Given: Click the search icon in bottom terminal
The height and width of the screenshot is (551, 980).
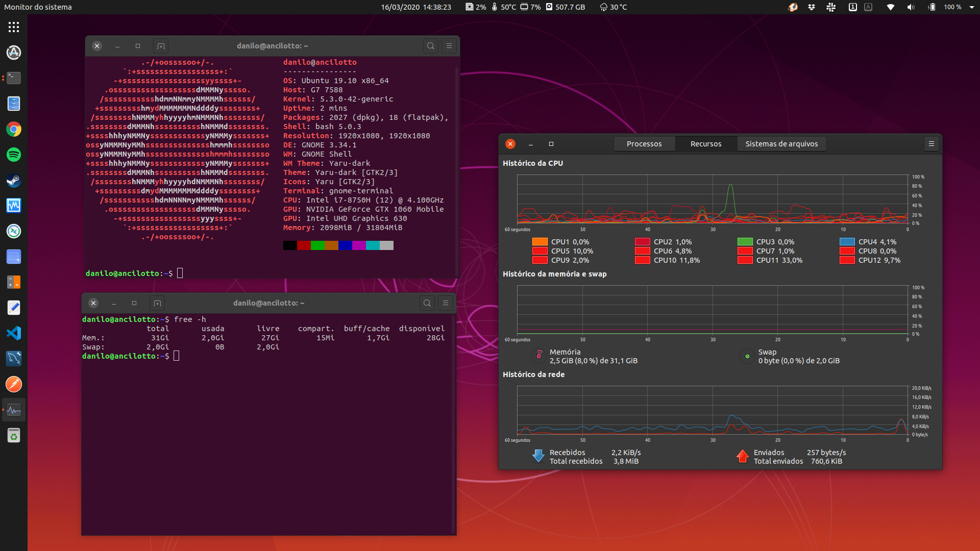Looking at the screenshot, I should pos(427,303).
